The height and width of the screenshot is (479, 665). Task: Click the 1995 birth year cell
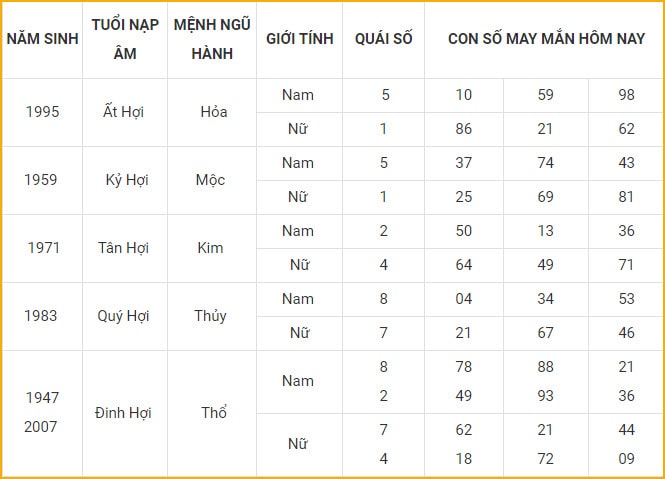tap(42, 112)
